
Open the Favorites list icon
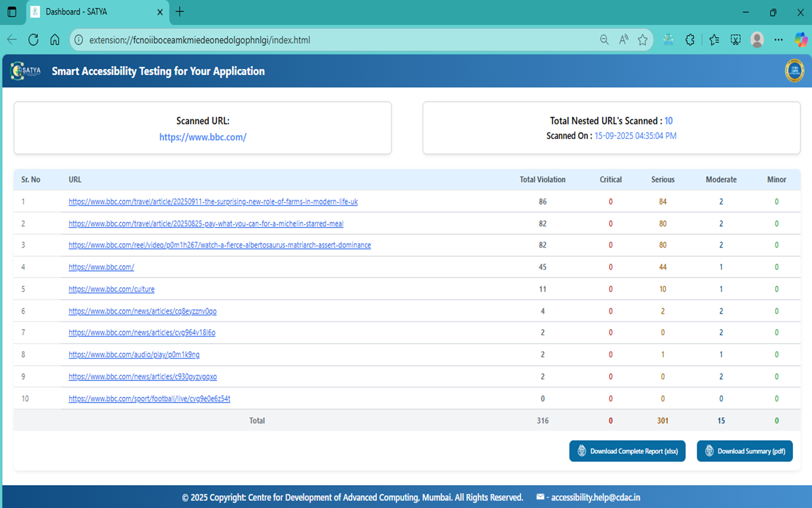[x=714, y=40]
